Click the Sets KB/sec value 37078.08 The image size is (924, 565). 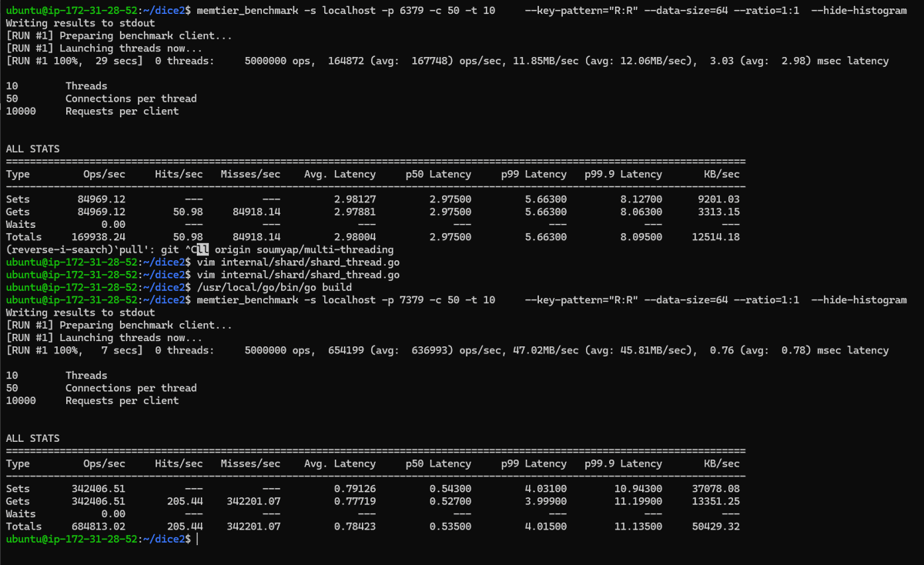tap(716, 489)
